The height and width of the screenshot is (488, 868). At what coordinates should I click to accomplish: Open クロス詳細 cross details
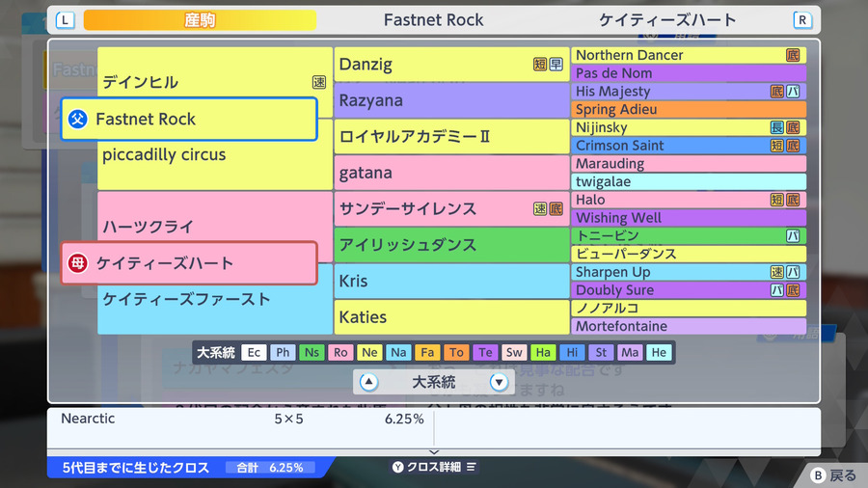pyautogui.click(x=435, y=467)
